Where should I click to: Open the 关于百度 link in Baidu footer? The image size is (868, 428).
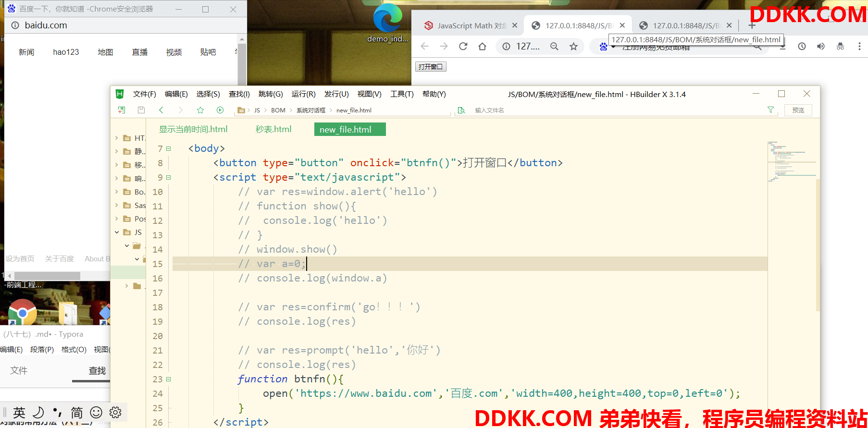(60, 259)
